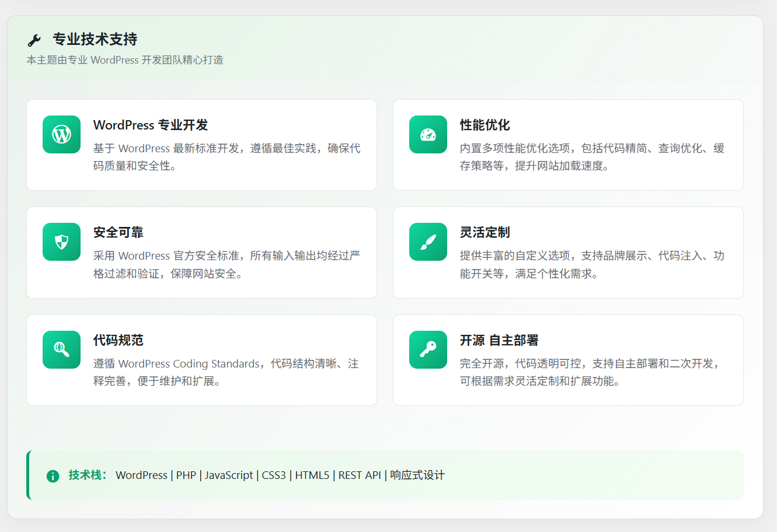Click the tech stack list starting with WordPress | PHP
Viewport: 777px width, 532px height.
[x=280, y=475]
